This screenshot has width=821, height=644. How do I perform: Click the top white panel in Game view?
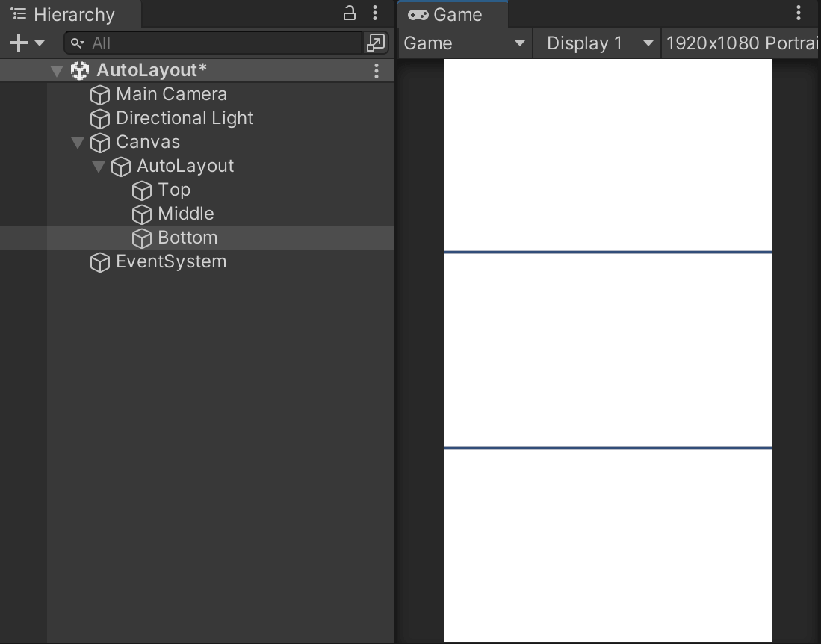607,155
